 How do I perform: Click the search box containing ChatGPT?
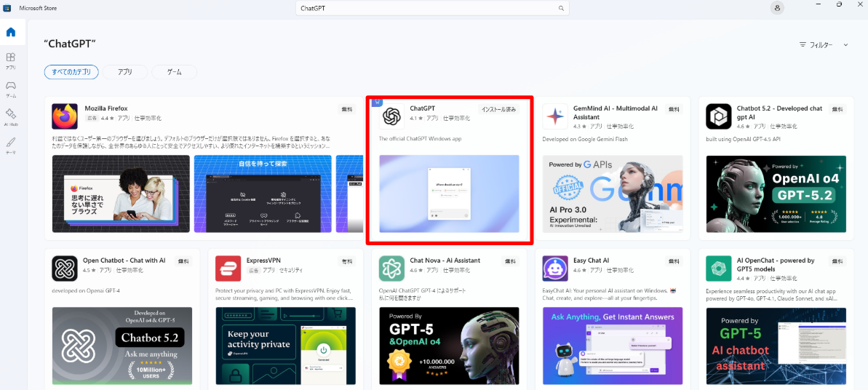(x=432, y=8)
